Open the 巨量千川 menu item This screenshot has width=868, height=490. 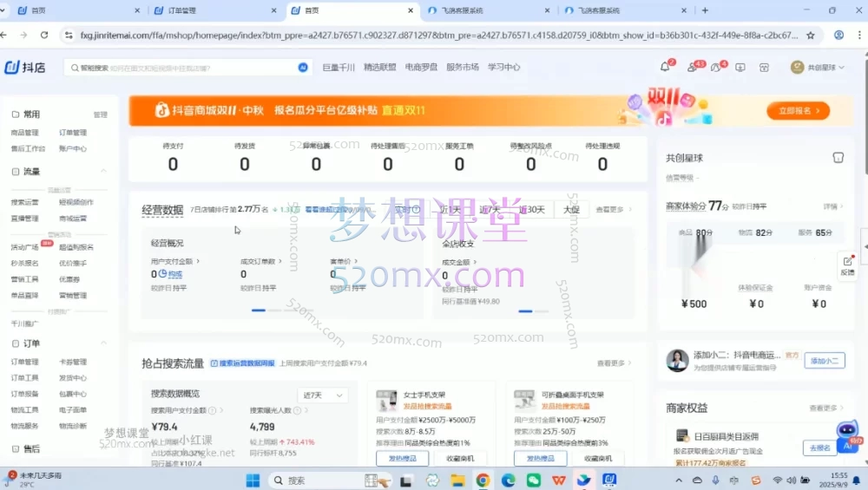pyautogui.click(x=339, y=67)
